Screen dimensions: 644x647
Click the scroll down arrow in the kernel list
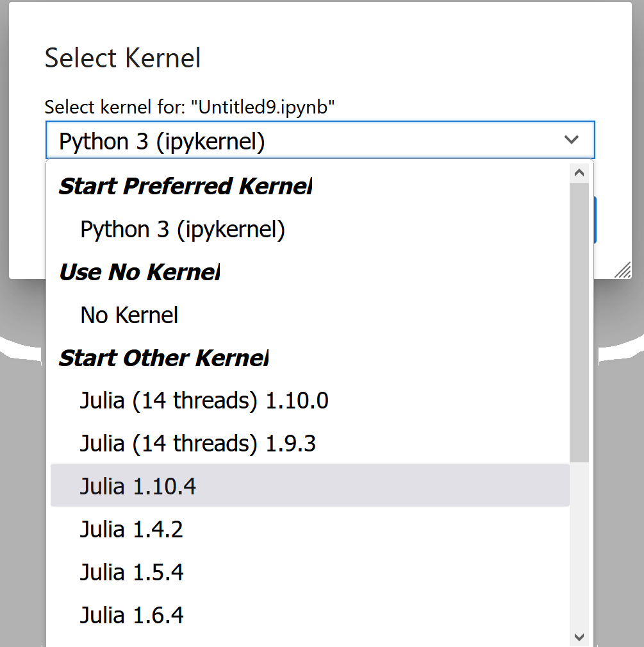pos(579,637)
